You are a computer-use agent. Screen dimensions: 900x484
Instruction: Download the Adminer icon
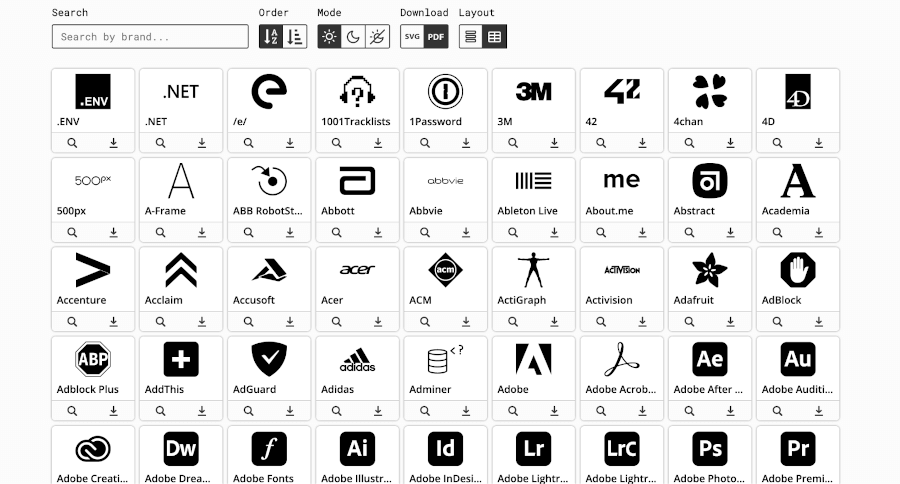pos(466,411)
